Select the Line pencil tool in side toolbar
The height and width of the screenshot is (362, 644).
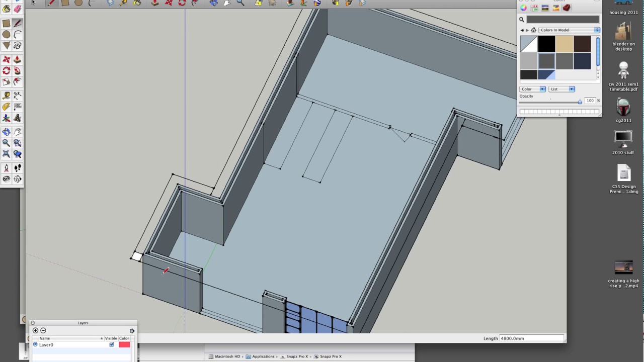18,23
